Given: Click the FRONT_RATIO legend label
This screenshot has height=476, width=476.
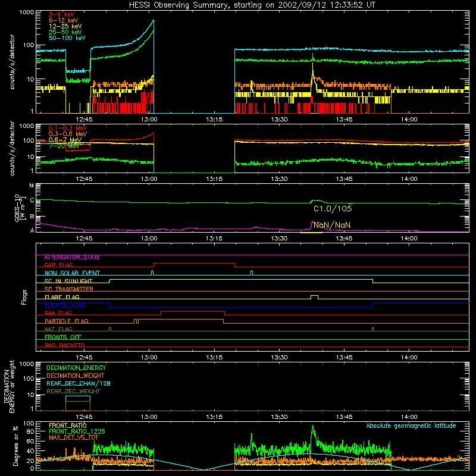Looking at the screenshot, I should click(68, 425).
